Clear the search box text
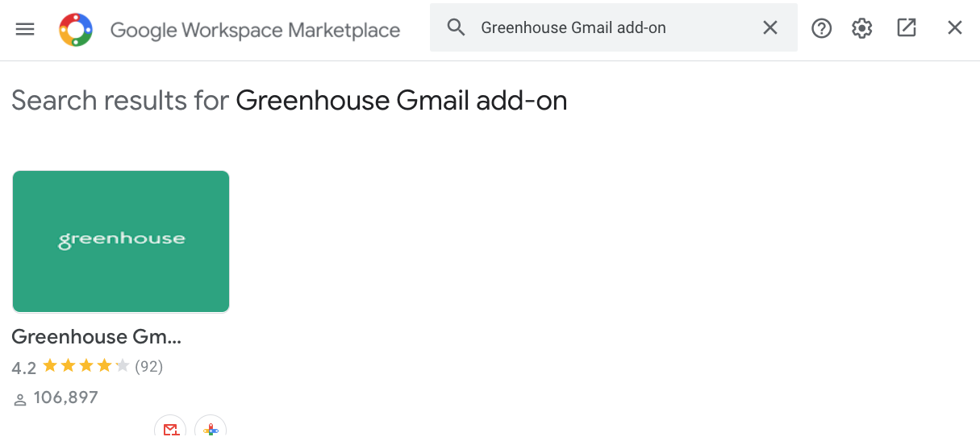Image resolution: width=980 pixels, height=437 pixels. point(770,28)
